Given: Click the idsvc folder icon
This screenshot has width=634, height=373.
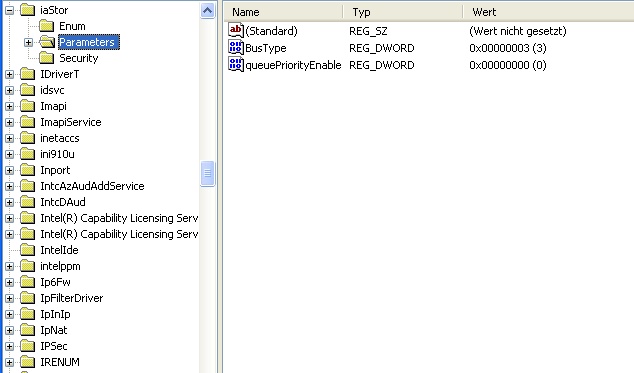Looking at the screenshot, I should pos(27,90).
